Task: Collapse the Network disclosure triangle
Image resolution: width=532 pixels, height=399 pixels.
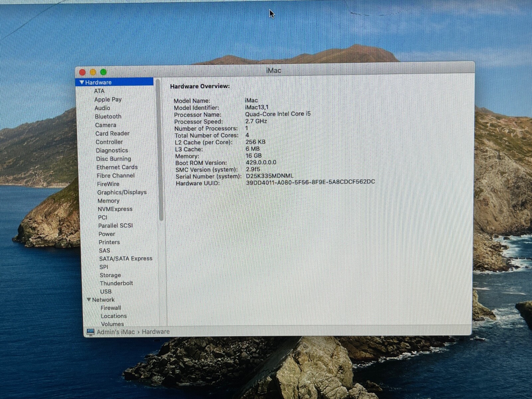Action: 89,300
